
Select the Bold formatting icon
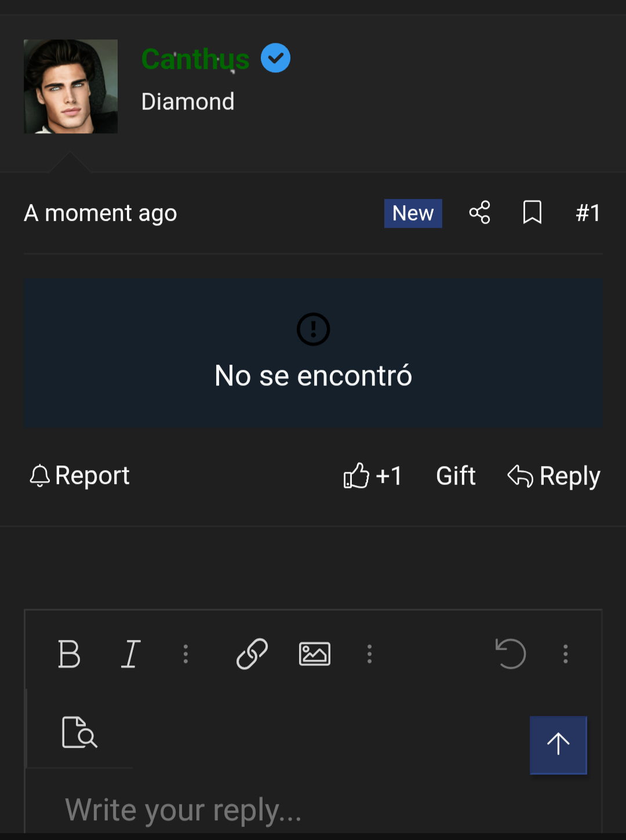70,654
